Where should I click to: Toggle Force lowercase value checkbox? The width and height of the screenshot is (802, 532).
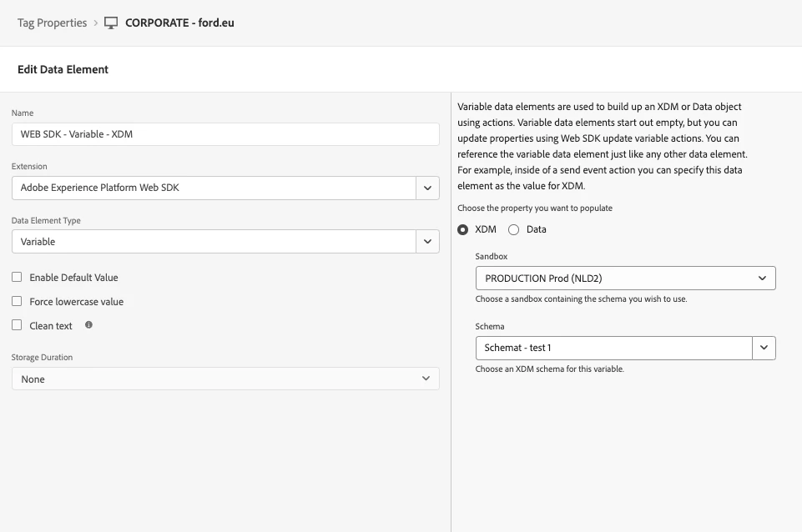pyautogui.click(x=17, y=301)
